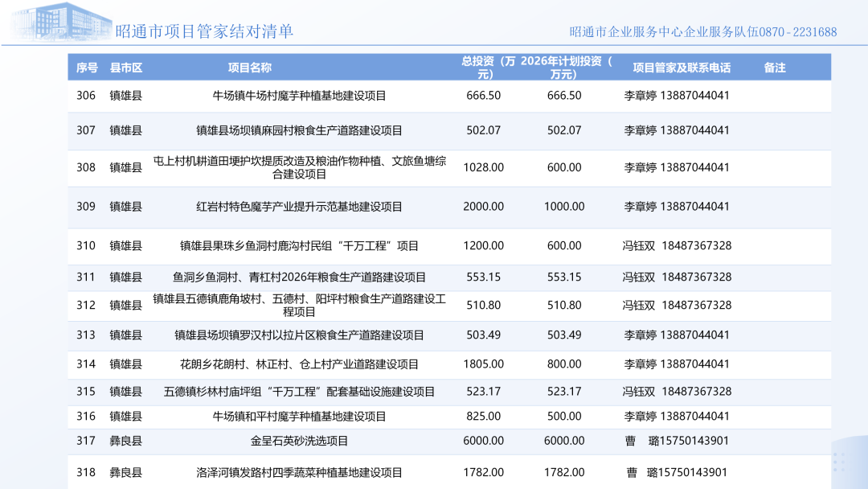Click project 鱼洞乡鱼洞村、青杠村2026年粮食生产道路建设项目

pyautogui.click(x=299, y=277)
